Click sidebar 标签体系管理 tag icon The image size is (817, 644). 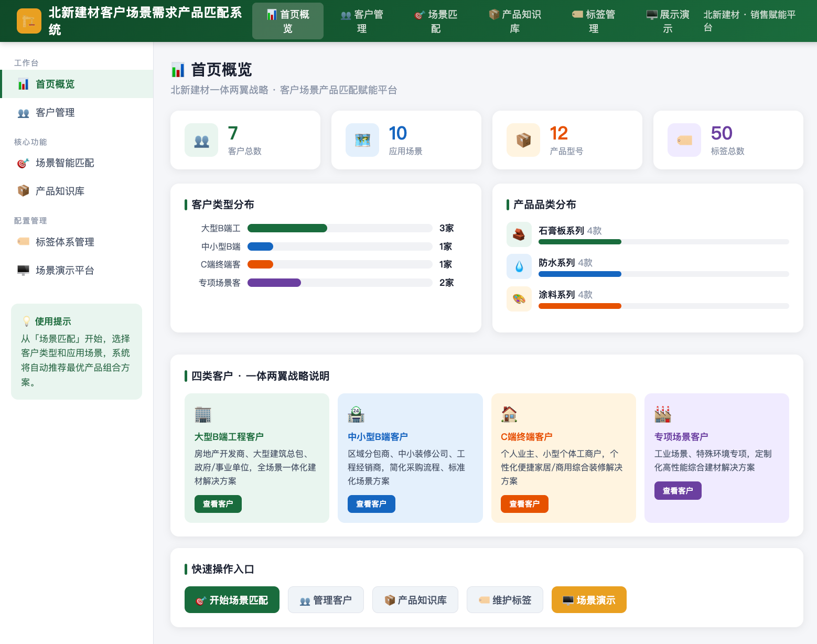click(23, 242)
